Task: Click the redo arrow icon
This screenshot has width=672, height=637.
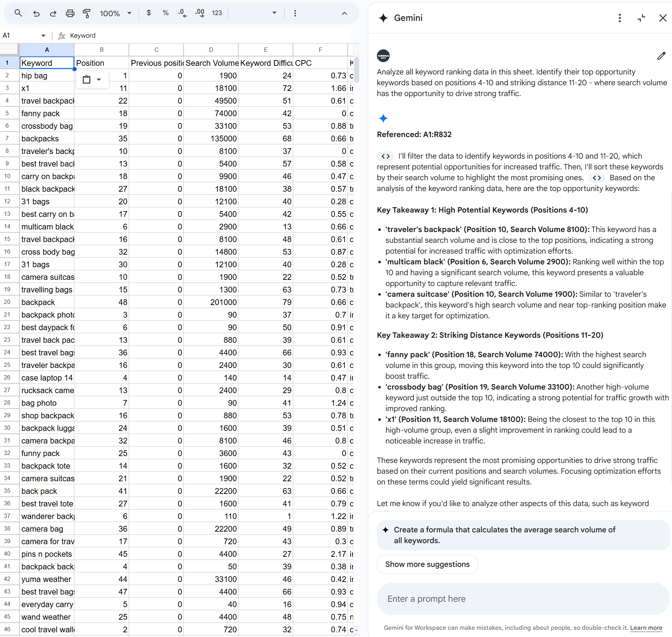Action: pyautogui.click(x=53, y=13)
